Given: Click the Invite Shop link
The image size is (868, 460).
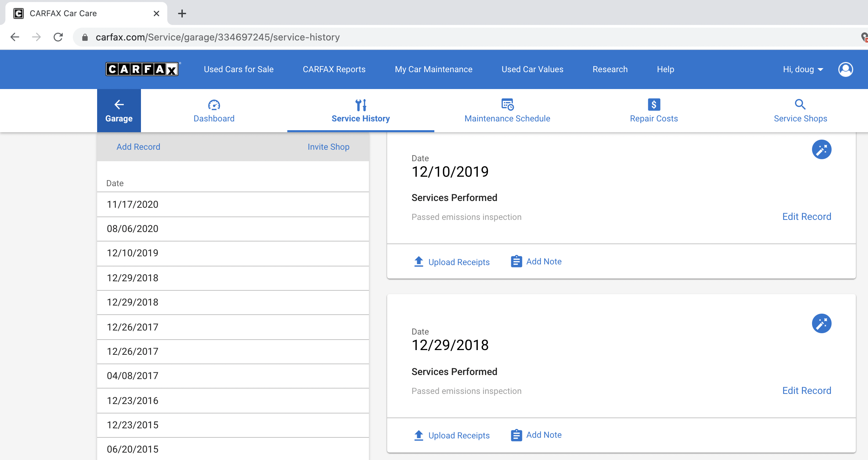Looking at the screenshot, I should click(x=328, y=147).
